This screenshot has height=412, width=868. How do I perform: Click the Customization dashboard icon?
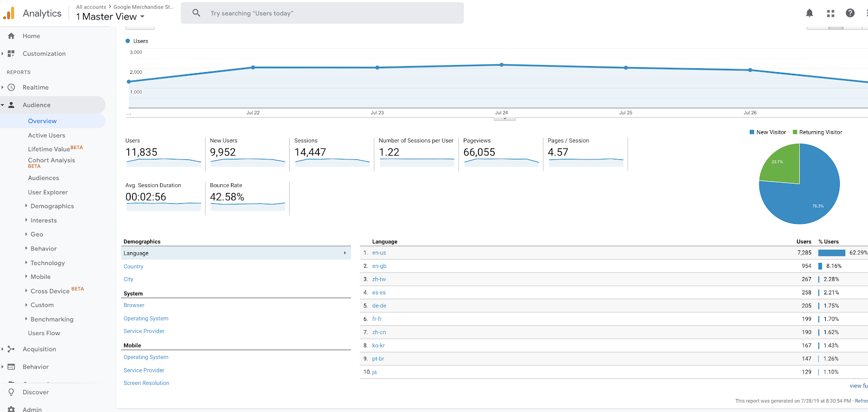pyautogui.click(x=11, y=54)
